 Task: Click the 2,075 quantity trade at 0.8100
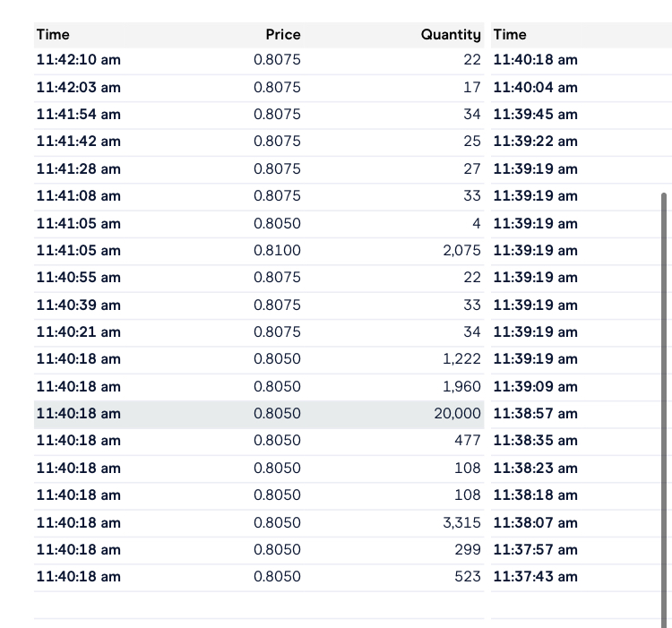[258, 251]
